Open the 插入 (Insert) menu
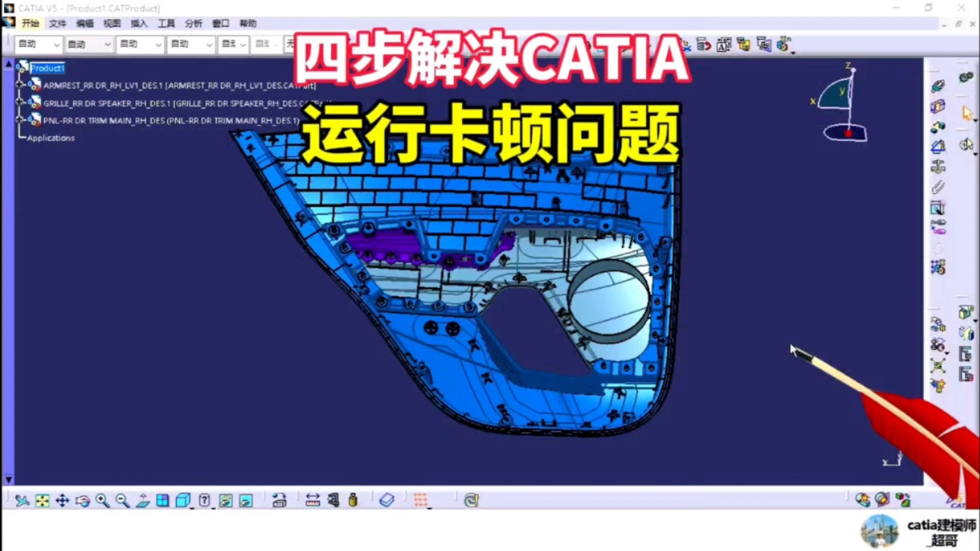Viewport: 980px width, 551px height. click(139, 23)
